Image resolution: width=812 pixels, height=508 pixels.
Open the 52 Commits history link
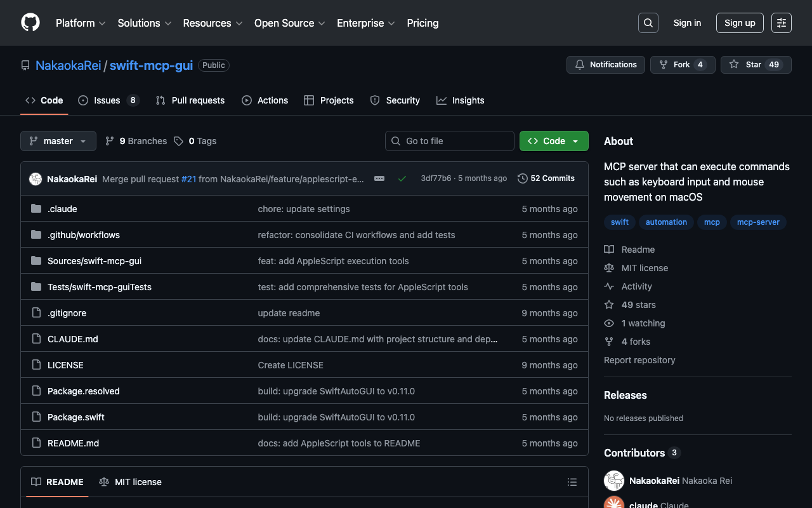coord(546,178)
